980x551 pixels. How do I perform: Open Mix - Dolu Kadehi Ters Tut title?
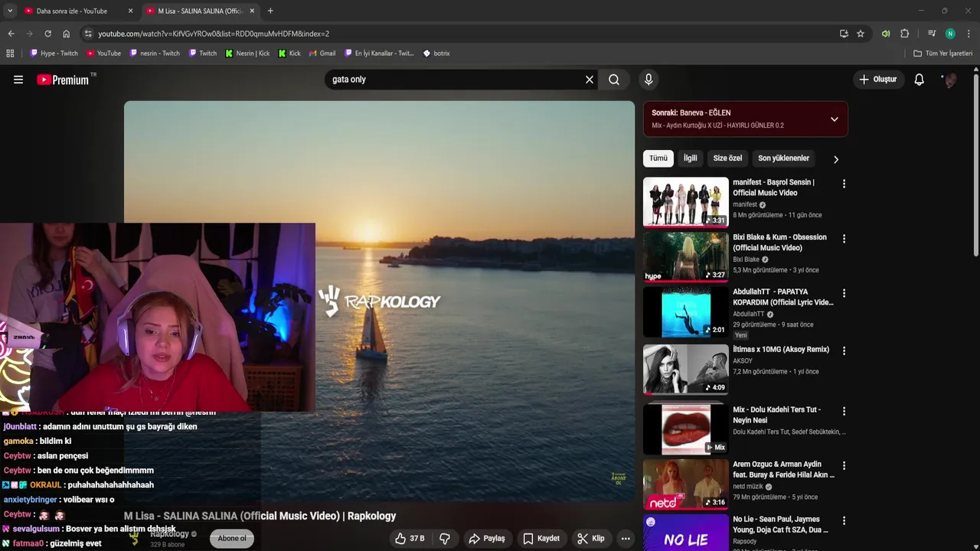tap(776, 415)
